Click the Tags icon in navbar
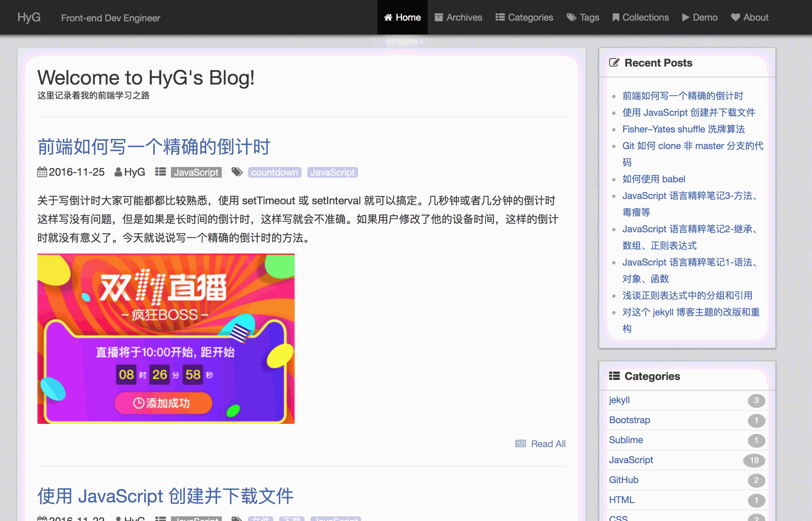This screenshot has width=812, height=521. pyautogui.click(x=571, y=17)
